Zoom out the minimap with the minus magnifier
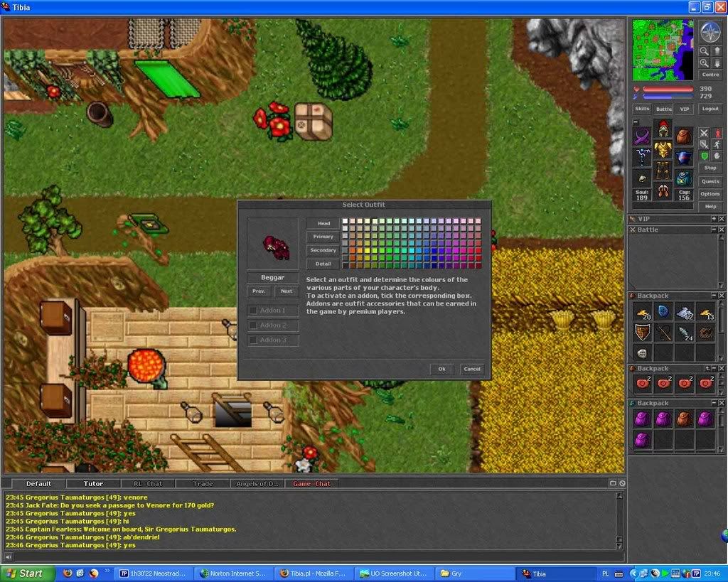Image resolution: width=728 pixels, height=582 pixels. tap(705, 51)
